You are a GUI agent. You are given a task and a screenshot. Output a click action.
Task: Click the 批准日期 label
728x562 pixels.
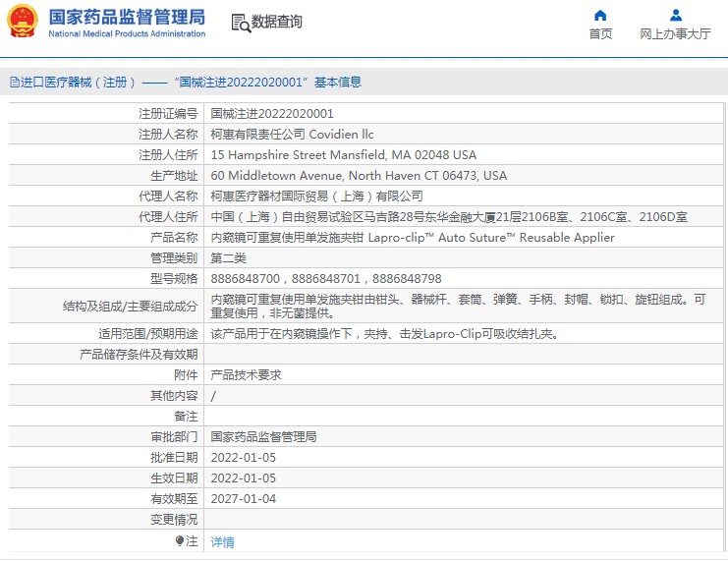[174, 458]
